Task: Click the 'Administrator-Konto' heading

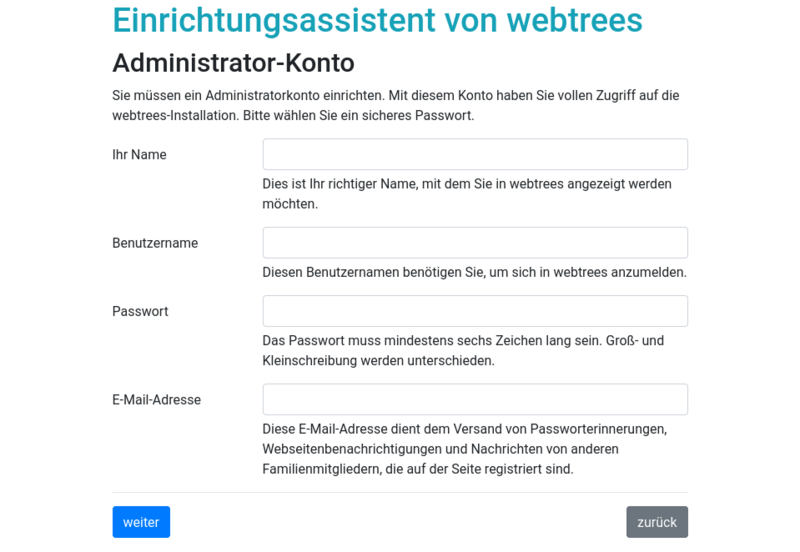Action: [233, 62]
